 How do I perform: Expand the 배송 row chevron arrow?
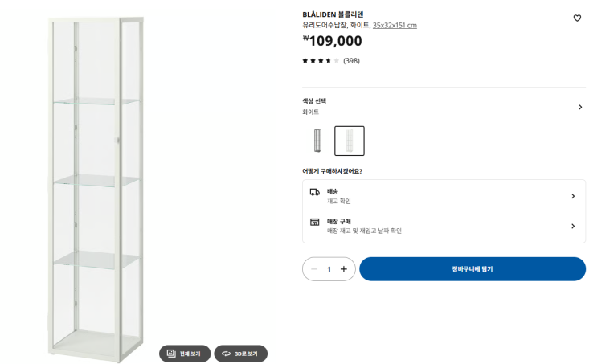pyautogui.click(x=573, y=196)
